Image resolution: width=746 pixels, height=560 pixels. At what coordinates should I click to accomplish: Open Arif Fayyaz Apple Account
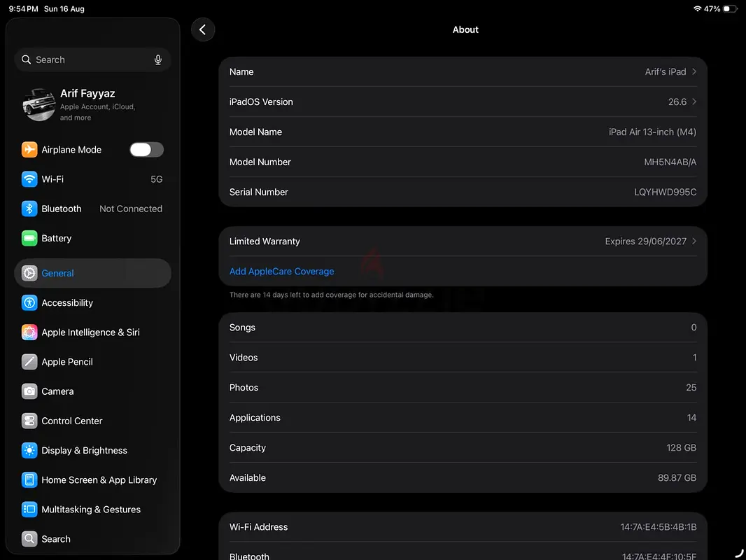[x=93, y=105]
